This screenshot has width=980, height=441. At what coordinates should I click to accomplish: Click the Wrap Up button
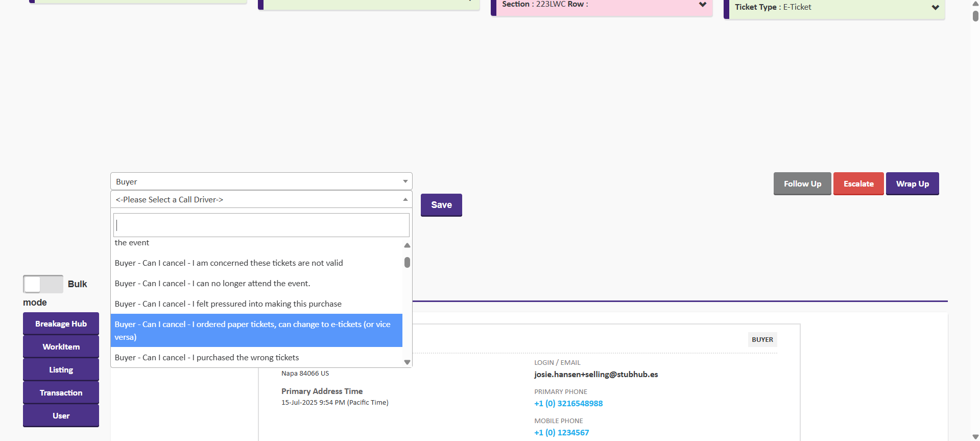[x=912, y=184]
